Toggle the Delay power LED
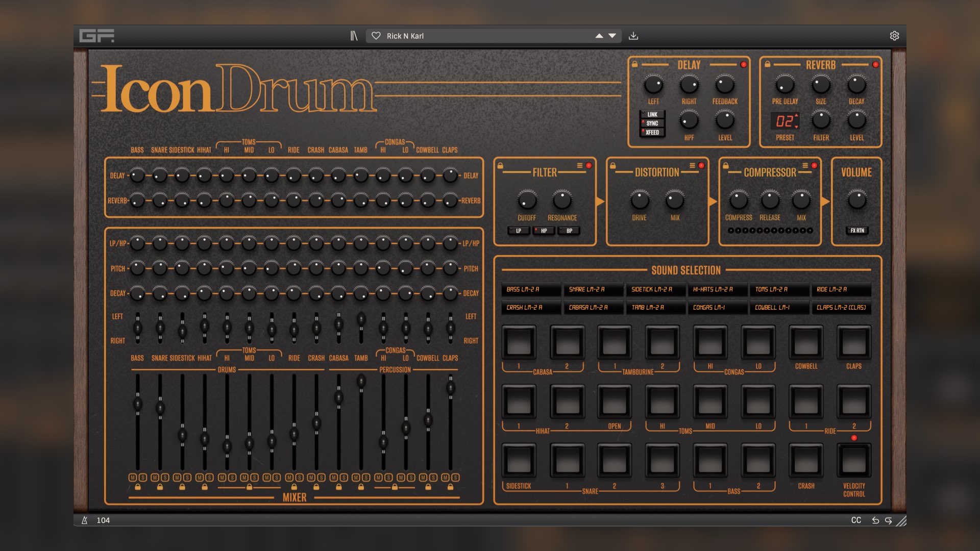This screenshot has width=980, height=551. tap(744, 65)
